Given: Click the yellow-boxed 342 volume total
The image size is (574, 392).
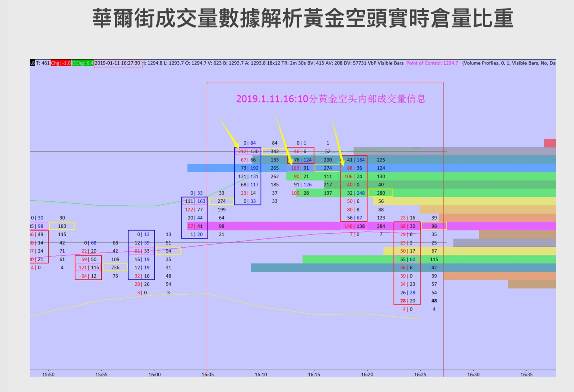Looking at the screenshot, I should pyautogui.click(x=275, y=151).
